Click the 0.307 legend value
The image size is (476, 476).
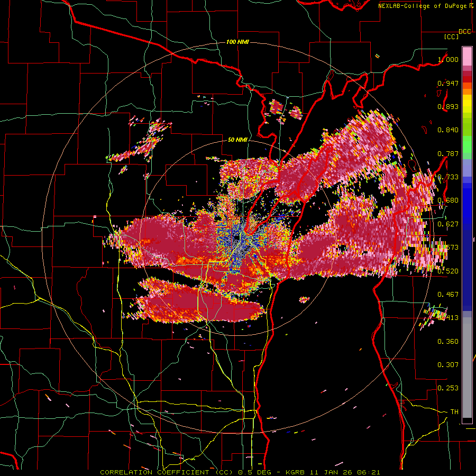click(448, 364)
